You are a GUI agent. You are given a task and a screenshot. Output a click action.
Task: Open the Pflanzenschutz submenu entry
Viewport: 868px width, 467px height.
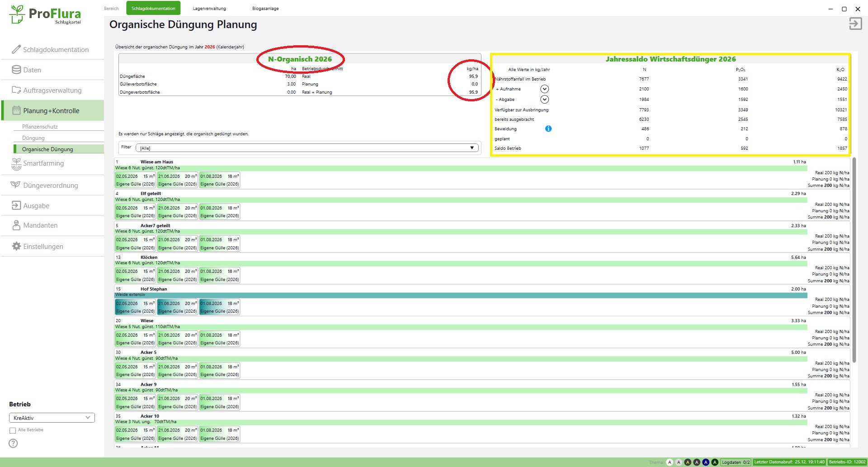point(40,127)
